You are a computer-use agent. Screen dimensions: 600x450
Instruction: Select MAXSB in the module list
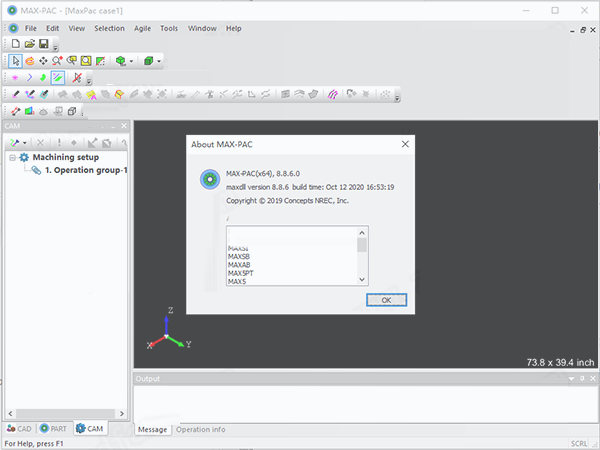[x=239, y=256]
